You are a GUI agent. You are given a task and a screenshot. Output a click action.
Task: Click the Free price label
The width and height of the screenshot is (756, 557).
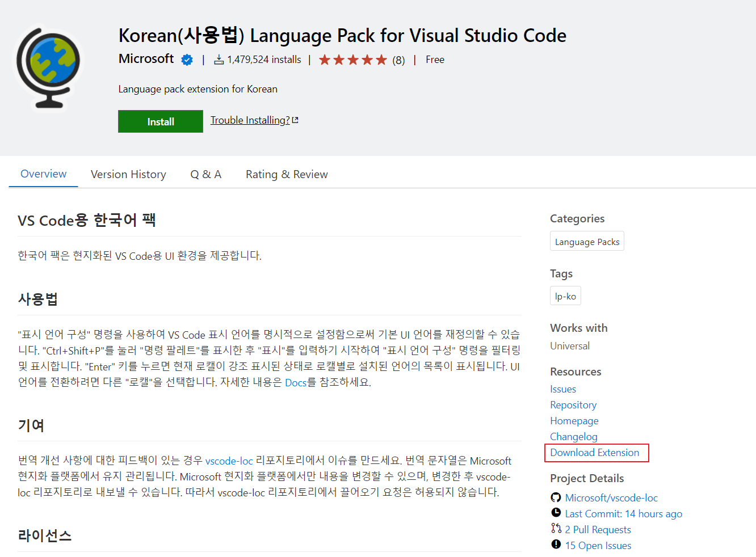(435, 60)
